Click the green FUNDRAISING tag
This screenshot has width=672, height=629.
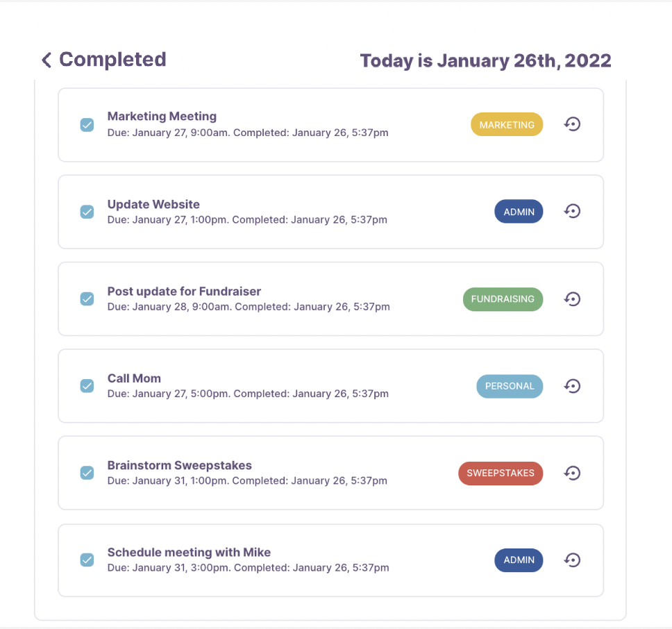503,299
